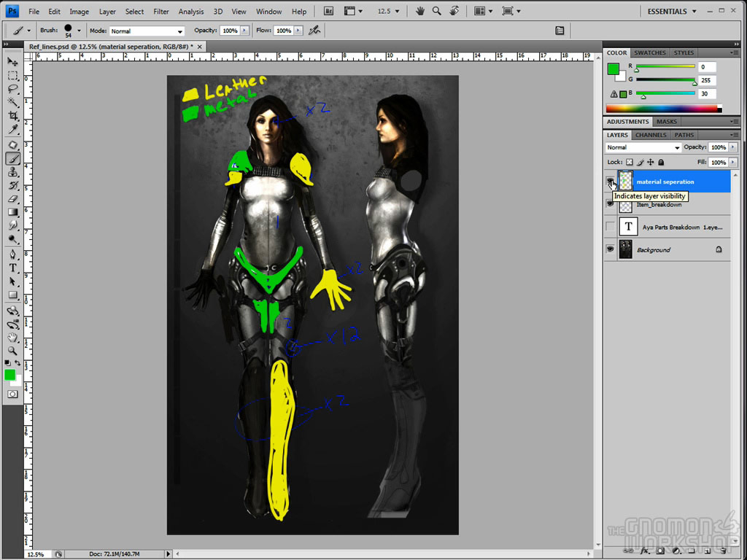Select the 3D Rotate tool
747x560 pixels.
pos(13,311)
